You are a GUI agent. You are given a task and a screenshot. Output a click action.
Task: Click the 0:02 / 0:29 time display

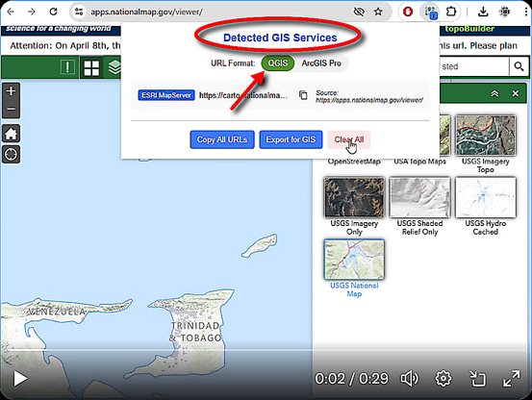(x=351, y=379)
